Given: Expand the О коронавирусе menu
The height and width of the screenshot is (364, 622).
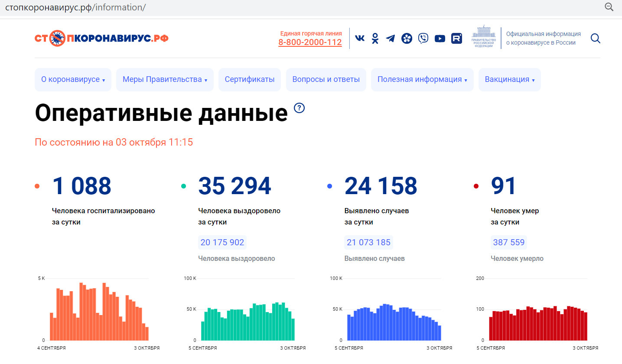Looking at the screenshot, I should 73,80.
